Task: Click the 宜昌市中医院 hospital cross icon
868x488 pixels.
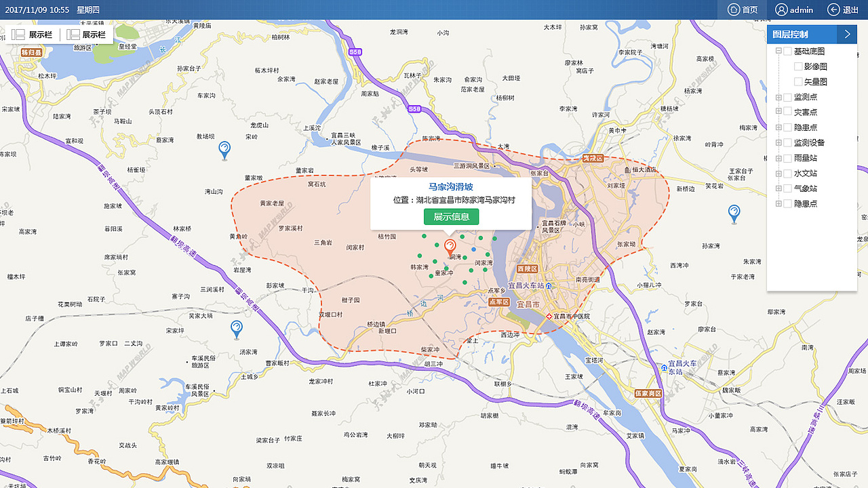Action: pyautogui.click(x=549, y=316)
